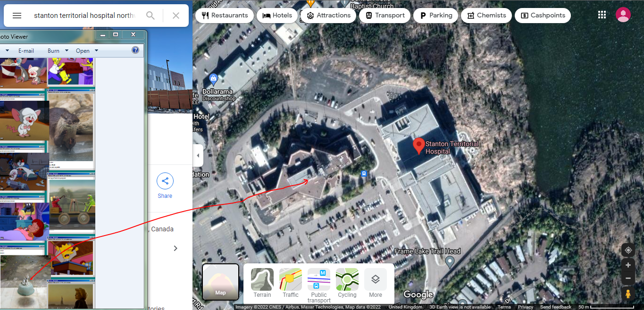Switch to Map view layer thumbnail
This screenshot has width=644, height=310.
[220, 282]
